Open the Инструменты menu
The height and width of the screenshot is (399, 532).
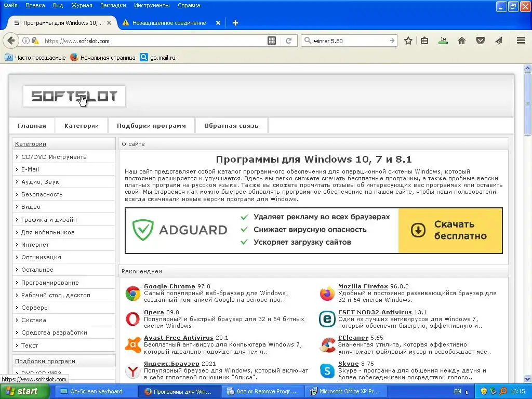coord(152,5)
